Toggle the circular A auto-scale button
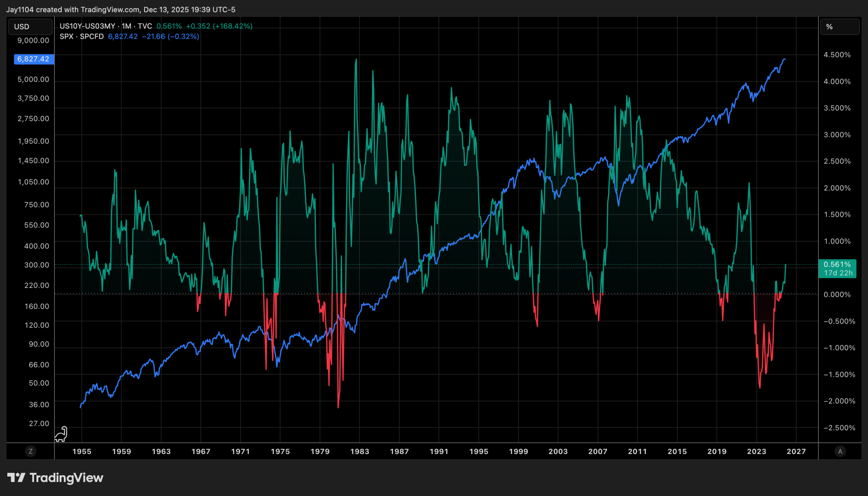The width and height of the screenshot is (868, 496). point(840,451)
